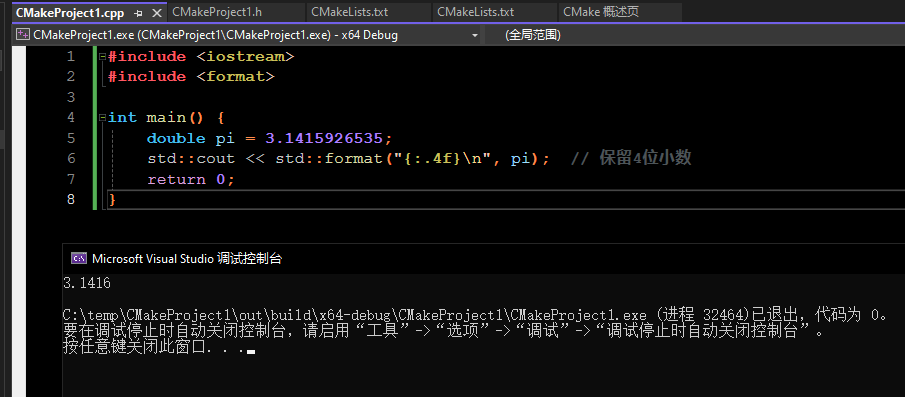Collapse the #include block at line 1
Viewport: 905px width, 397px height.
point(102,57)
